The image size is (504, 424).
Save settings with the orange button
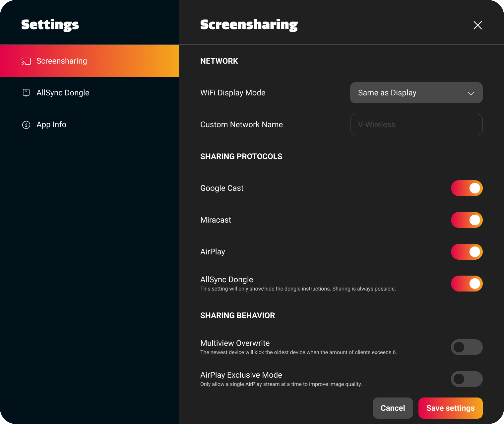(x=450, y=408)
